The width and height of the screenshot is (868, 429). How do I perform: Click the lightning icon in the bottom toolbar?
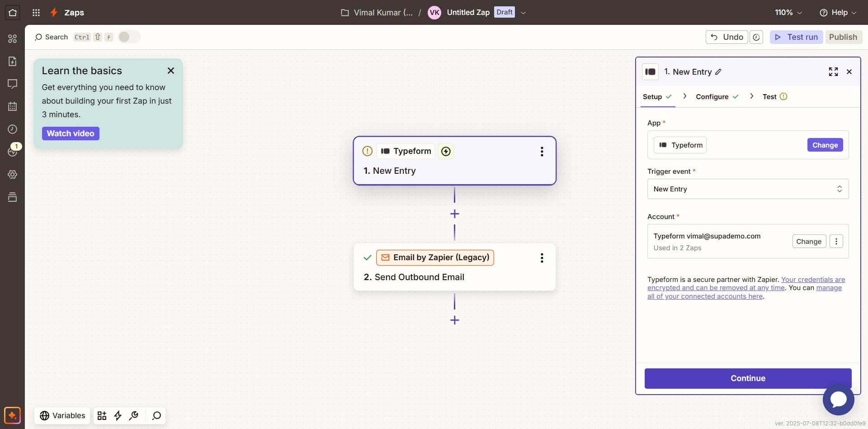(118, 415)
